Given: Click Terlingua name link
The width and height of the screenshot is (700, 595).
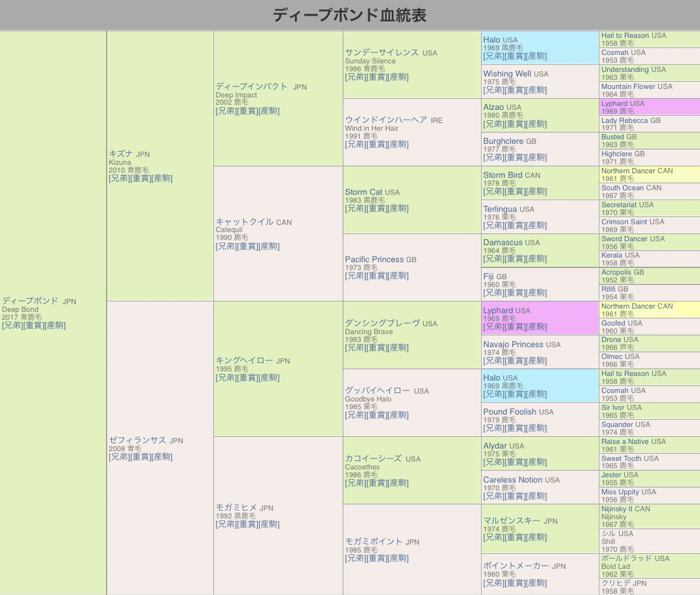Looking at the screenshot, I should (x=500, y=209).
